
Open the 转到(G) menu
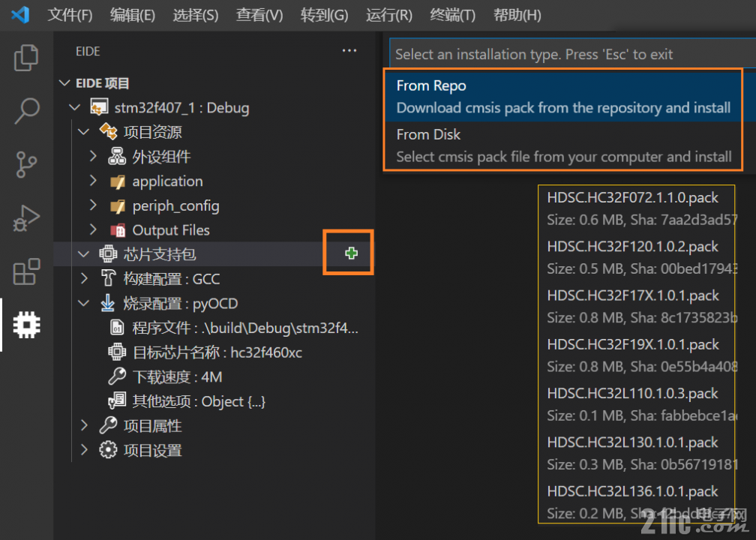[x=325, y=16]
